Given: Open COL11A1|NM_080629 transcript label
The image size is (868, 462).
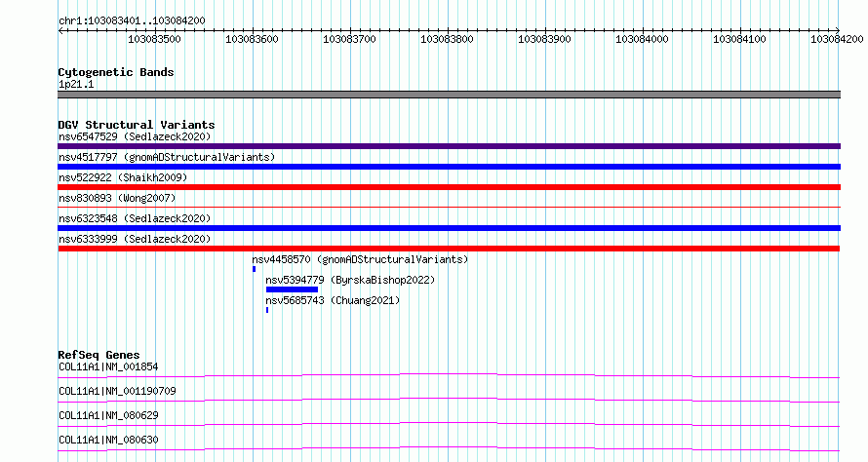Looking at the screenshot, I should pos(108,415).
